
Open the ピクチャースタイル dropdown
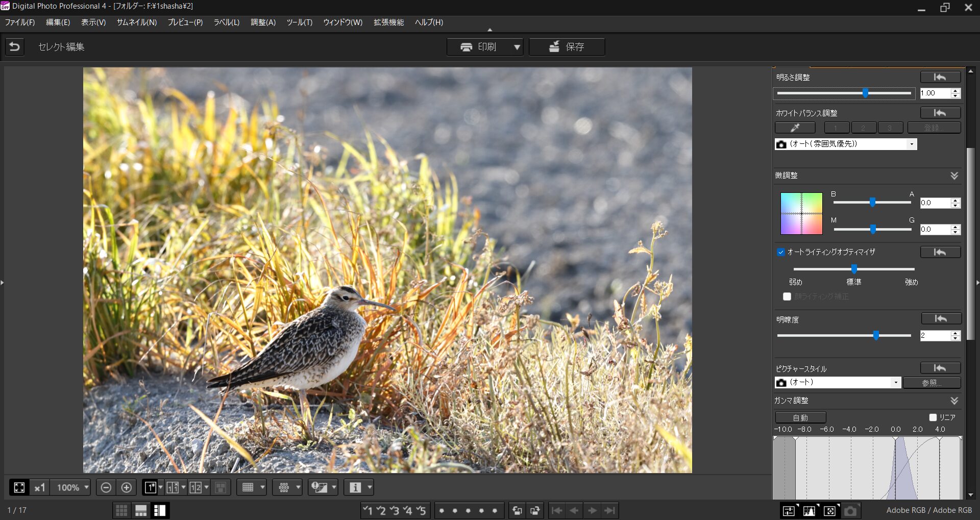pos(895,382)
